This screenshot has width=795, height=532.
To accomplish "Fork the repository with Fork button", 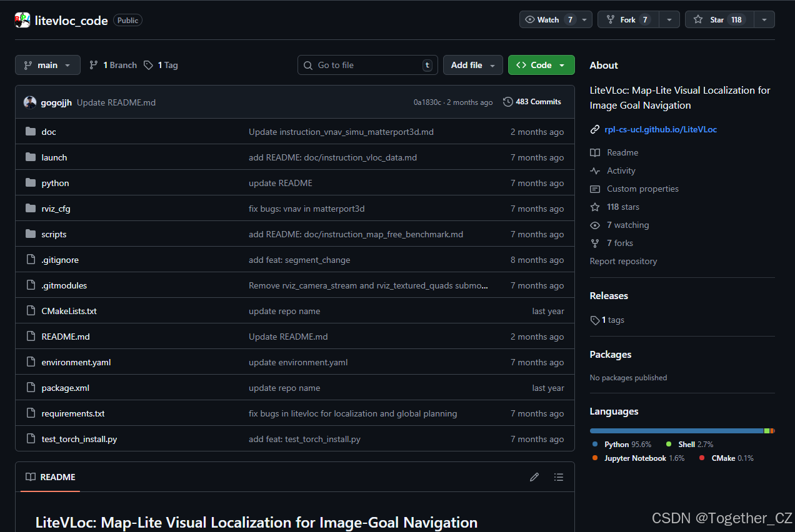I will pyautogui.click(x=628, y=19).
